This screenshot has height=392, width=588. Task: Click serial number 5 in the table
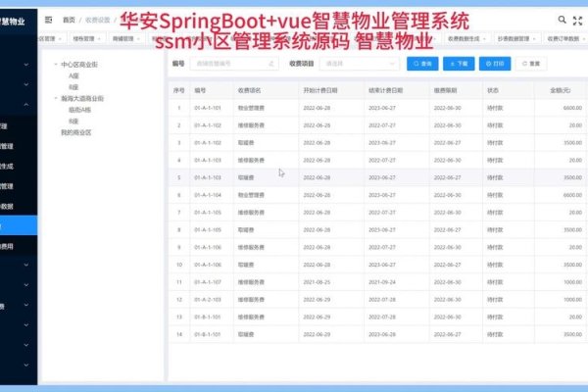(179, 177)
